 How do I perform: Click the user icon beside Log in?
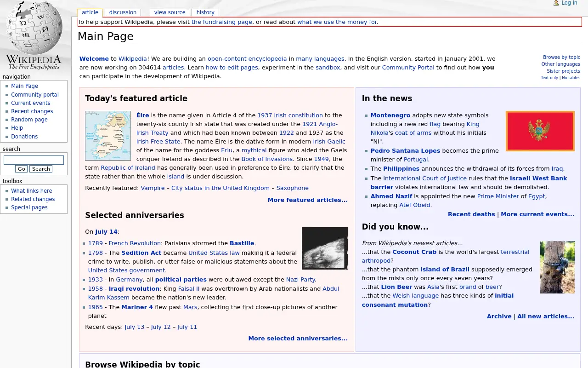pyautogui.click(x=556, y=3)
